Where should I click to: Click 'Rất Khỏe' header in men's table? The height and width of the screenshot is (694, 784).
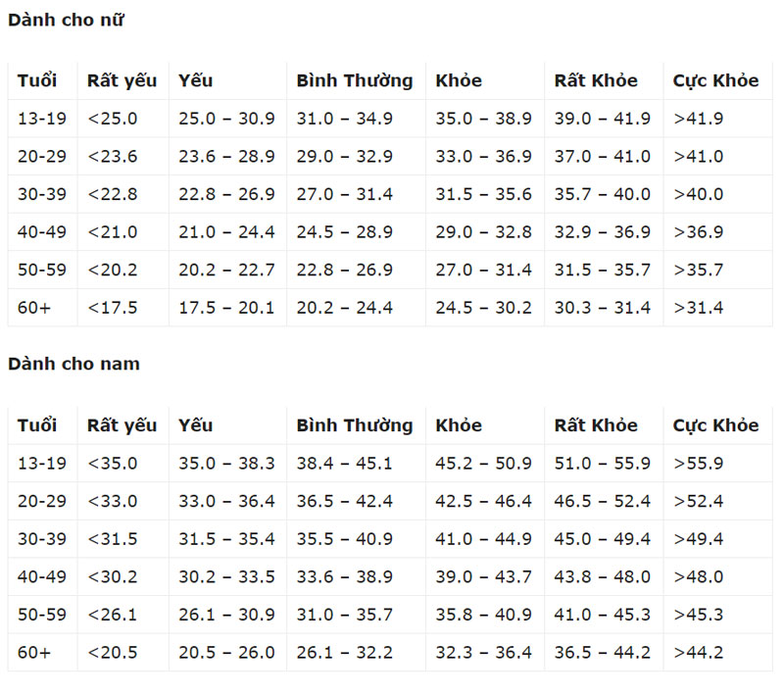tap(596, 425)
